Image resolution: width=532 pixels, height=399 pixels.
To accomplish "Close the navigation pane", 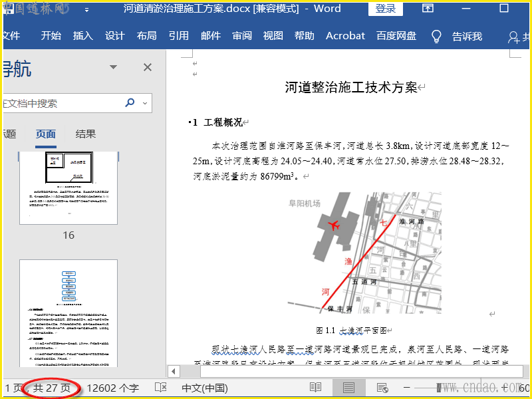I will point(148,67).
